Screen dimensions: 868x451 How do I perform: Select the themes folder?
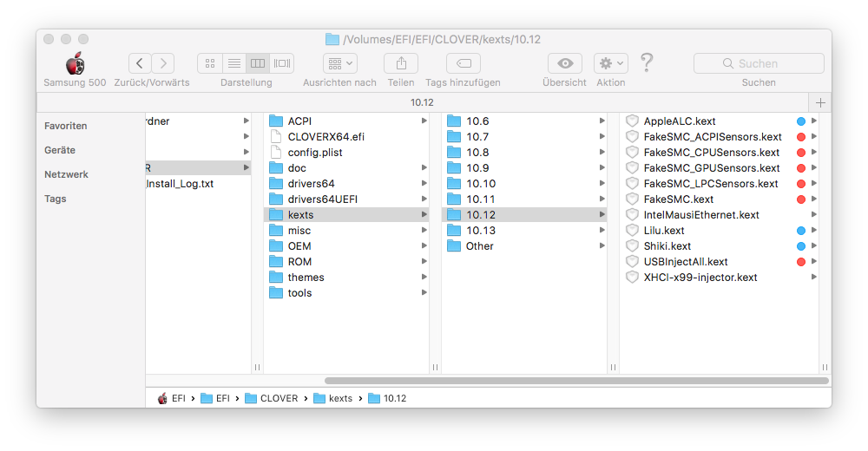347,278
